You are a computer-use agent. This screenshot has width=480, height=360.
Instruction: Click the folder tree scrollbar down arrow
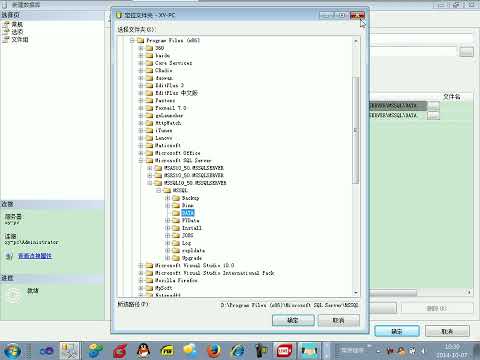(x=356, y=292)
